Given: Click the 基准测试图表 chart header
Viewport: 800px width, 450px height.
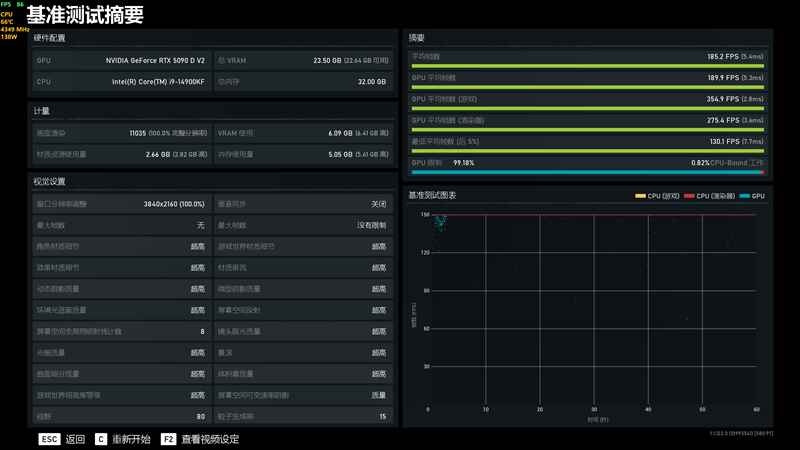Looking at the screenshot, I should coord(432,195).
